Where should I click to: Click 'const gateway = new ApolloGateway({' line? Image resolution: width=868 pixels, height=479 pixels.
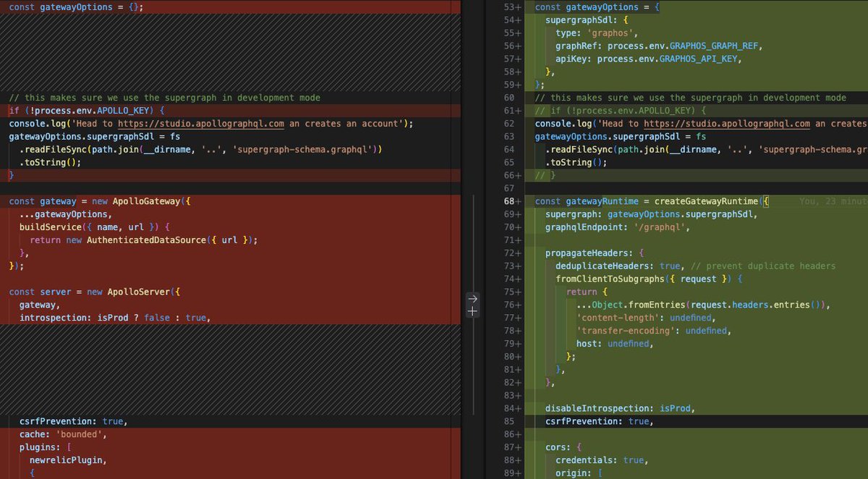pos(99,201)
